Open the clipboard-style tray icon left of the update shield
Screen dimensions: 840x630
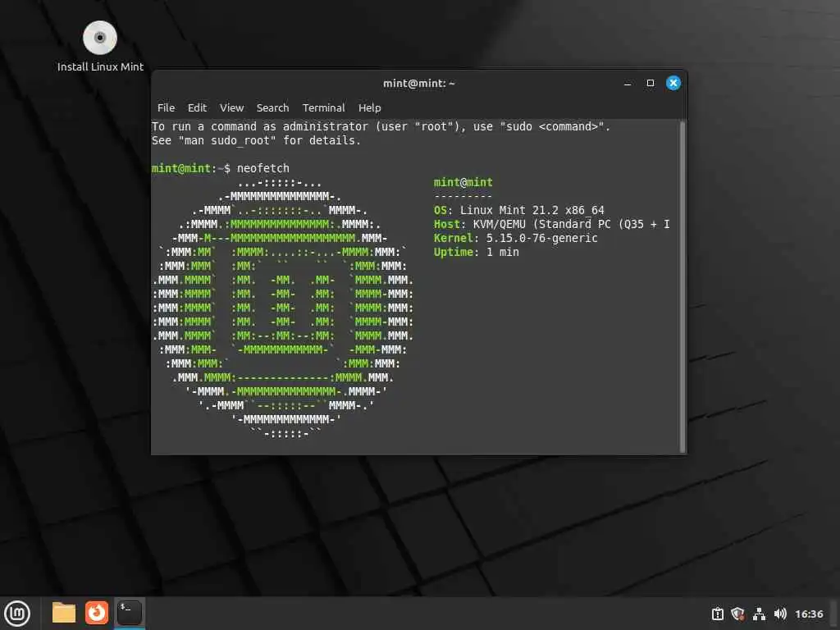pyautogui.click(x=717, y=614)
